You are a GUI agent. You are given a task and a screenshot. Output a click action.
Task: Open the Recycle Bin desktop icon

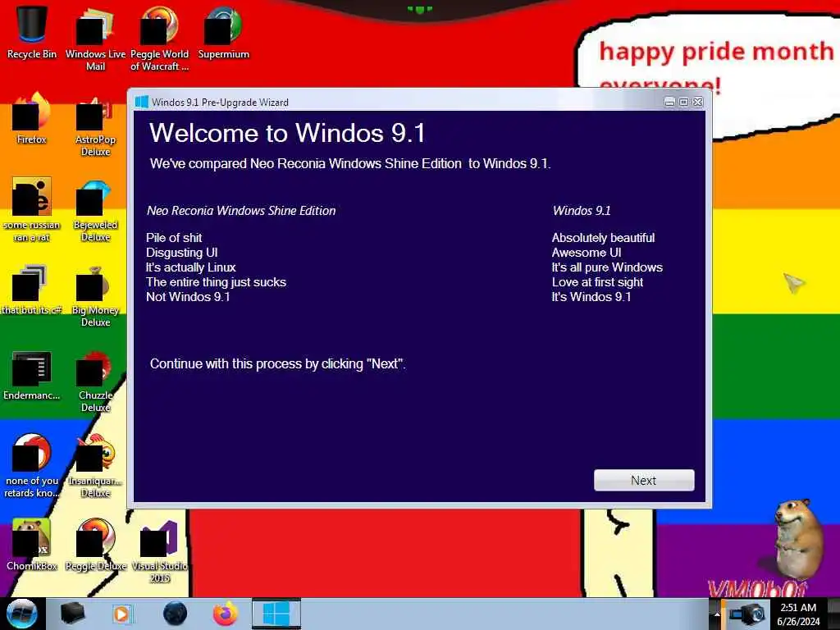pyautogui.click(x=32, y=32)
